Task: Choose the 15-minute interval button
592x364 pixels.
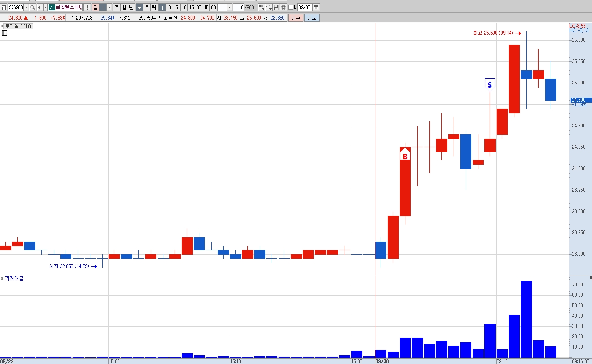Action: tap(191, 7)
